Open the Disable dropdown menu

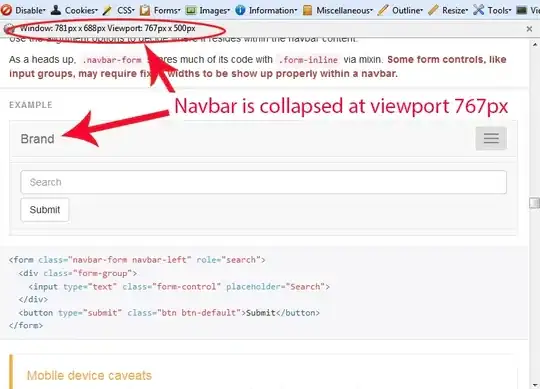30,11
